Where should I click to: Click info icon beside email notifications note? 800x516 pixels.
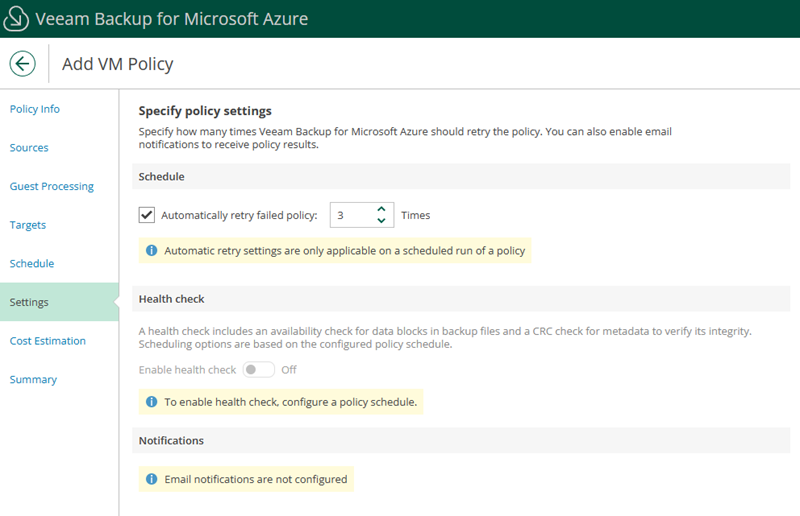[151, 479]
